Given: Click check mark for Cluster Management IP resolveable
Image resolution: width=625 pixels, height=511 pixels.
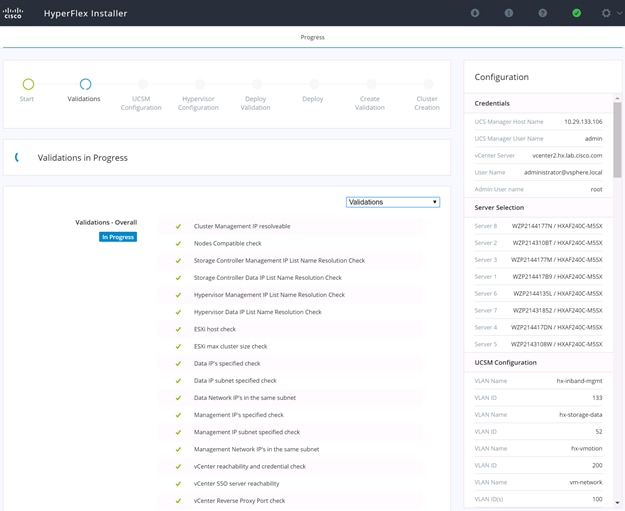Looking at the screenshot, I should 178,226.
